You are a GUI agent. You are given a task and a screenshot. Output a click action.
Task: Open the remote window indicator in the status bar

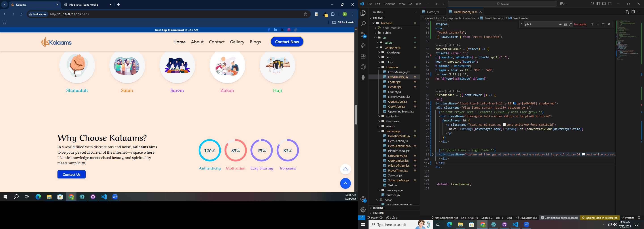coord(362,218)
